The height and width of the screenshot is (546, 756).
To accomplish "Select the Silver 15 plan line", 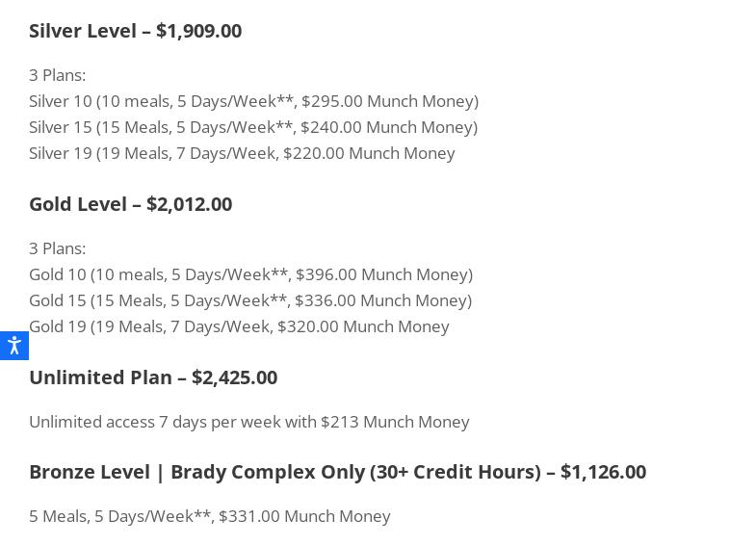I will click(253, 127).
